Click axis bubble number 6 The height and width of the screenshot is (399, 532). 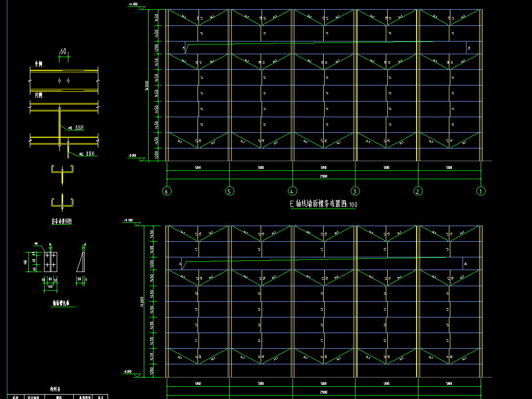click(x=167, y=191)
